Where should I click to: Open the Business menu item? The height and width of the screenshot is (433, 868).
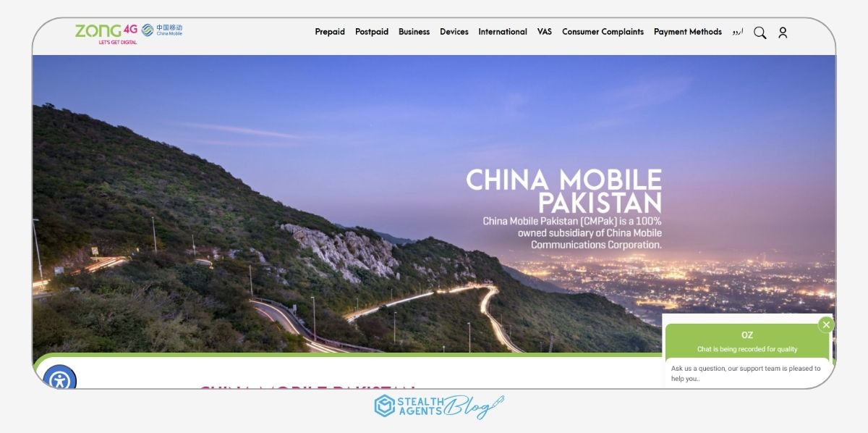(414, 32)
